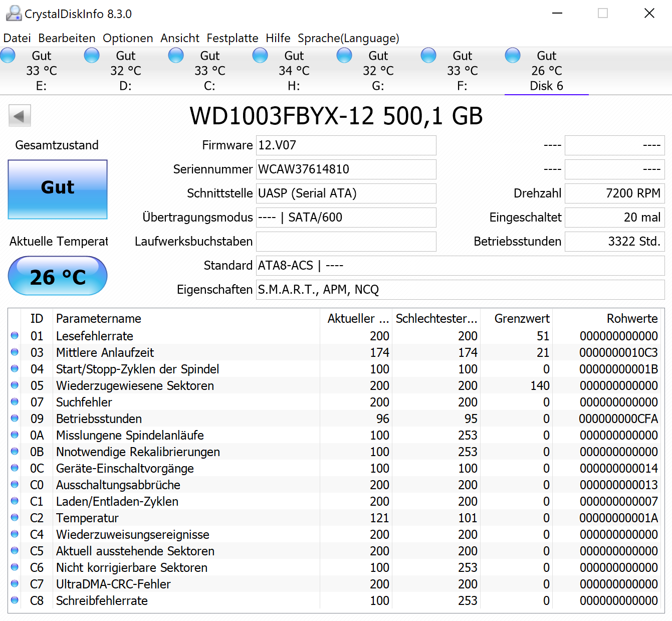Select the blue status orb for drive H:
This screenshot has width=672, height=621.
click(x=260, y=55)
